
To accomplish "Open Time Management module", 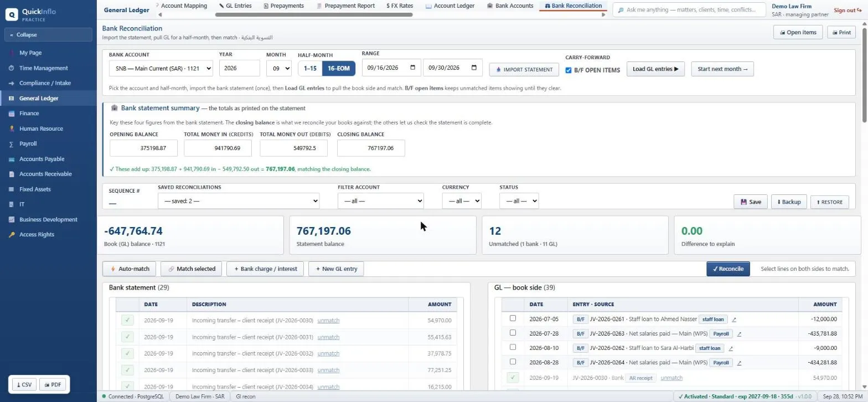I will pyautogui.click(x=43, y=68).
